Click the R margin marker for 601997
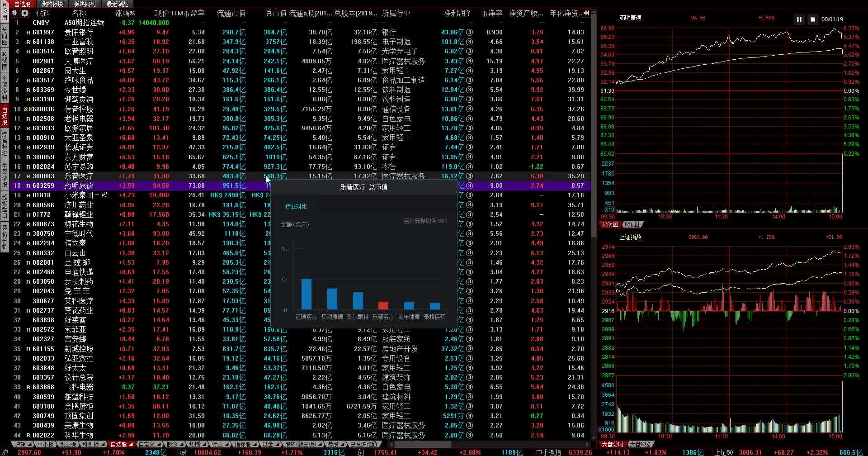This screenshot has height=456, width=868. (28, 33)
